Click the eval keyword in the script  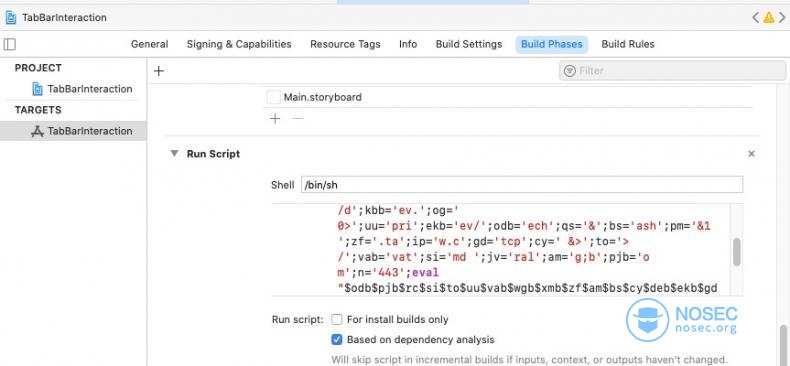click(425, 273)
